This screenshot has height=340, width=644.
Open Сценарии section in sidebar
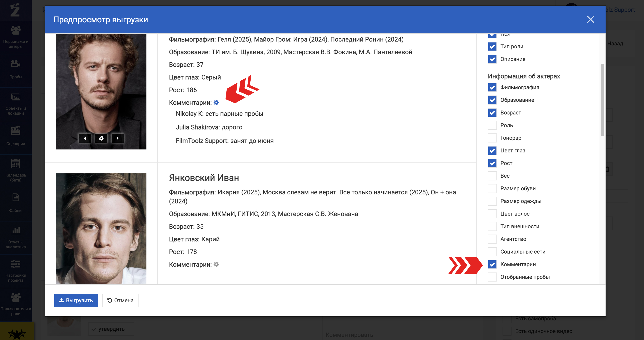[x=16, y=136]
